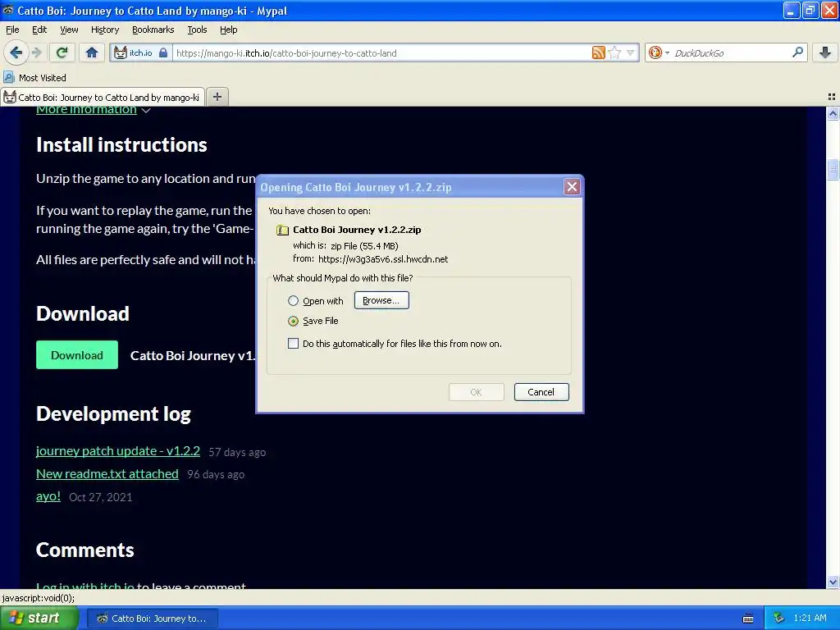
Task: Select the Catto Boi browser tab
Action: pyautogui.click(x=103, y=97)
